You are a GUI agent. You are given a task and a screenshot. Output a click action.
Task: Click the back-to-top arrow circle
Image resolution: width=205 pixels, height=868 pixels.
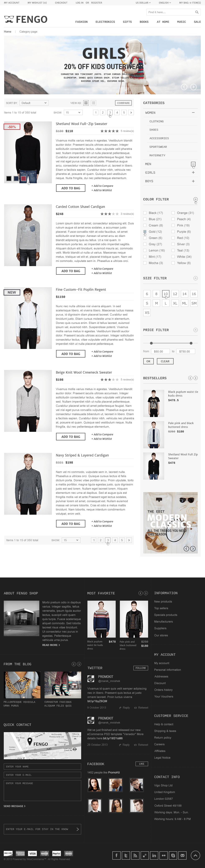coord(196,855)
